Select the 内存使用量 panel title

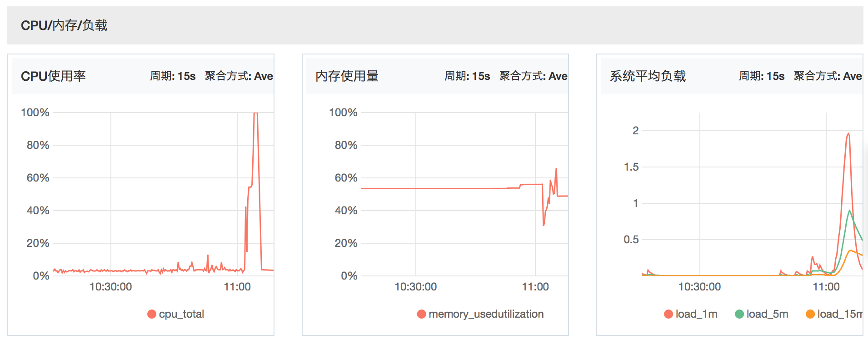(347, 76)
